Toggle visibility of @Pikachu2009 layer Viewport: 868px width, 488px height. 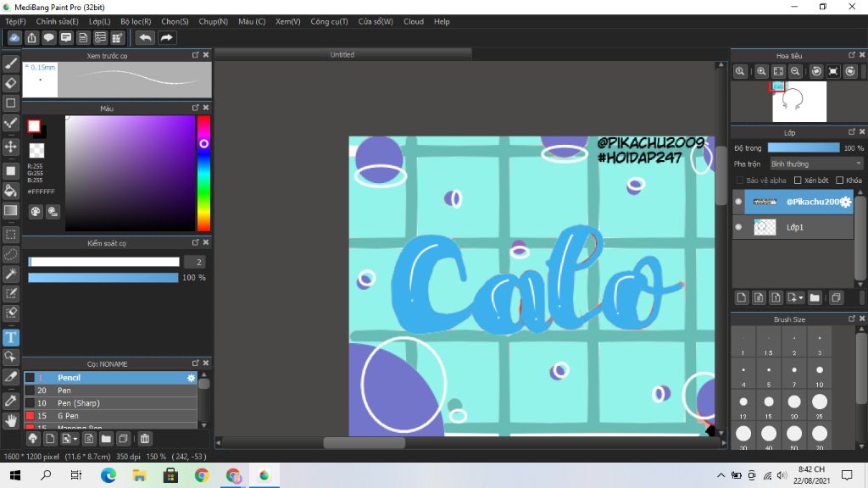[738, 202]
